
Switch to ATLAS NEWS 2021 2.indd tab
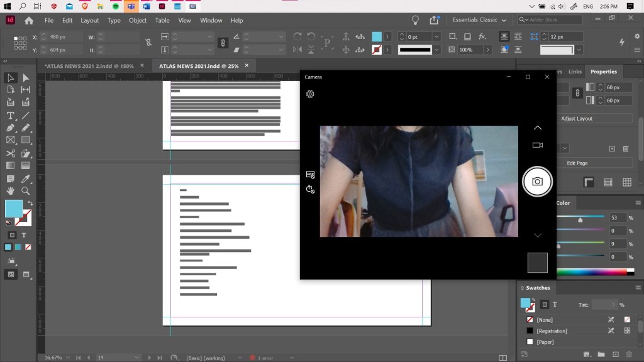pyautogui.click(x=89, y=66)
